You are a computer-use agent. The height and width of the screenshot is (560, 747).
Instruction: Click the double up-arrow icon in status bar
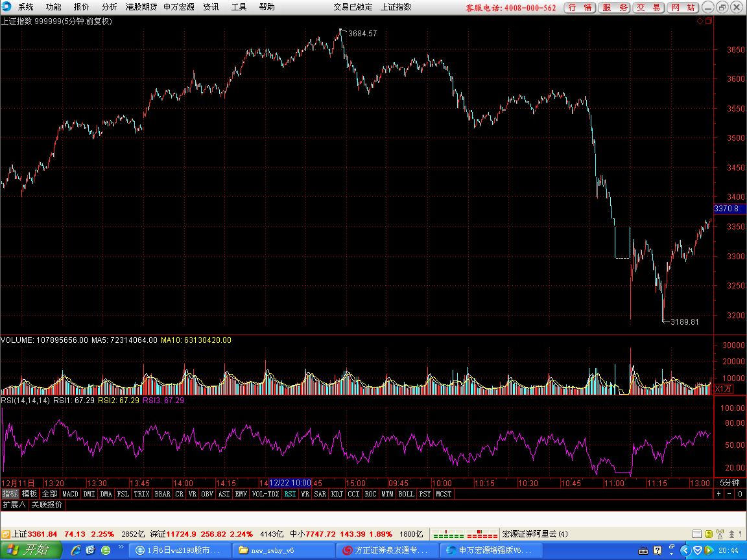(x=731, y=534)
